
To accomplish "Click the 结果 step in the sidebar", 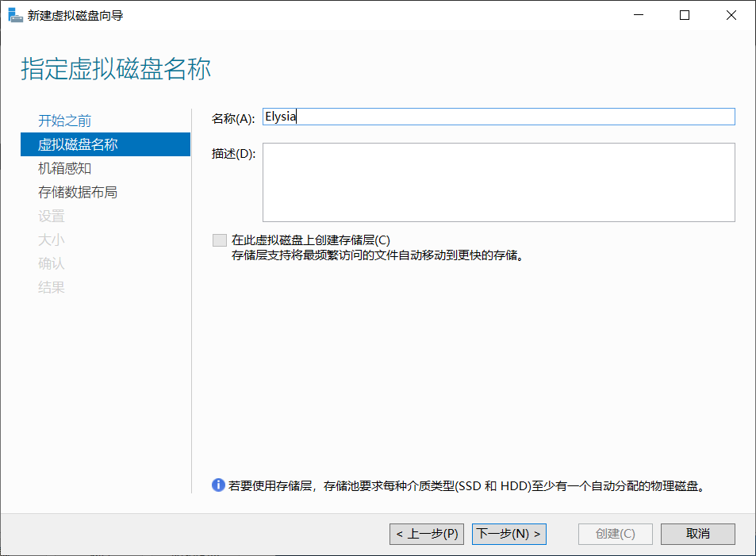I will click(x=51, y=287).
